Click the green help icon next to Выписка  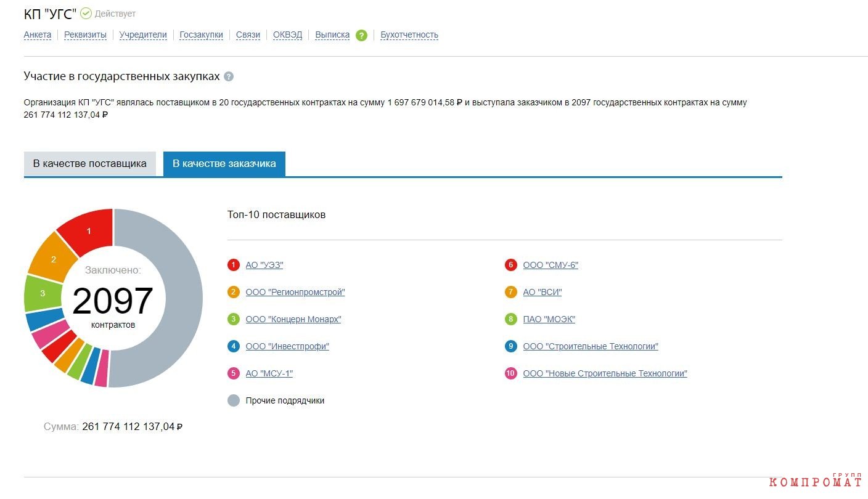361,35
